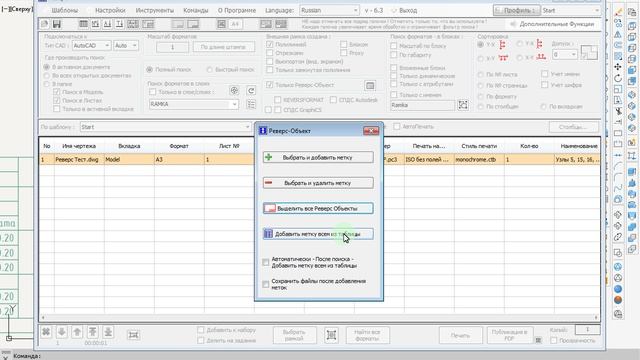640x360 pixels.
Task: Toggle 'Только в слое/слоях' checkbox
Action: pos(152,92)
